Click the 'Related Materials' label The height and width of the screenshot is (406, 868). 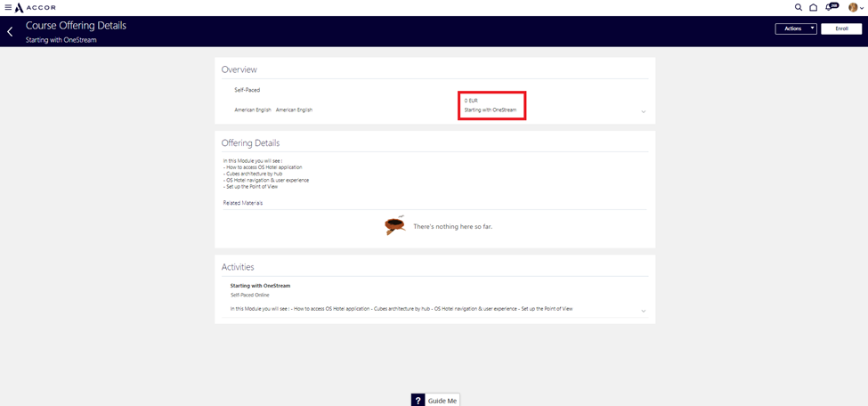click(x=242, y=203)
